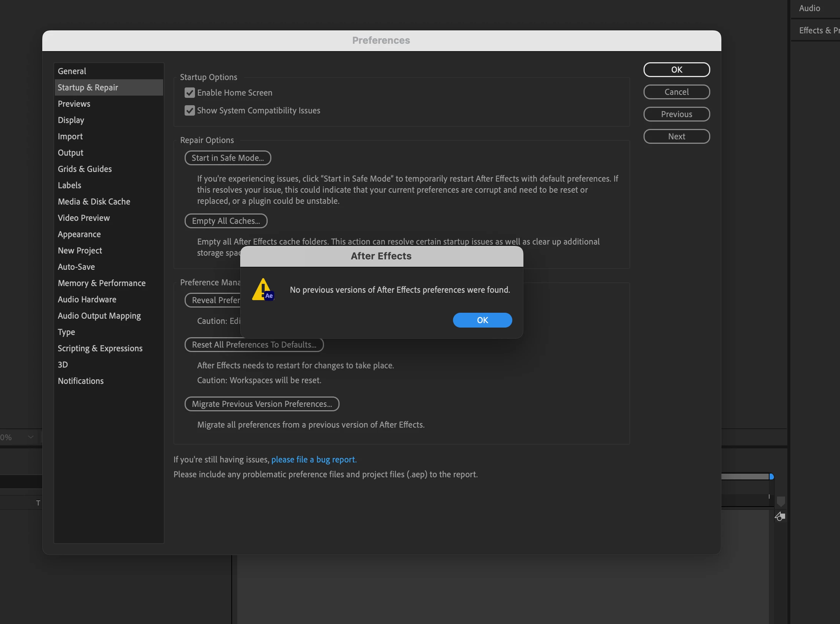Viewport: 840px width, 624px height.
Task: Click Migrate Previous Version Preferences button
Action: pos(261,404)
